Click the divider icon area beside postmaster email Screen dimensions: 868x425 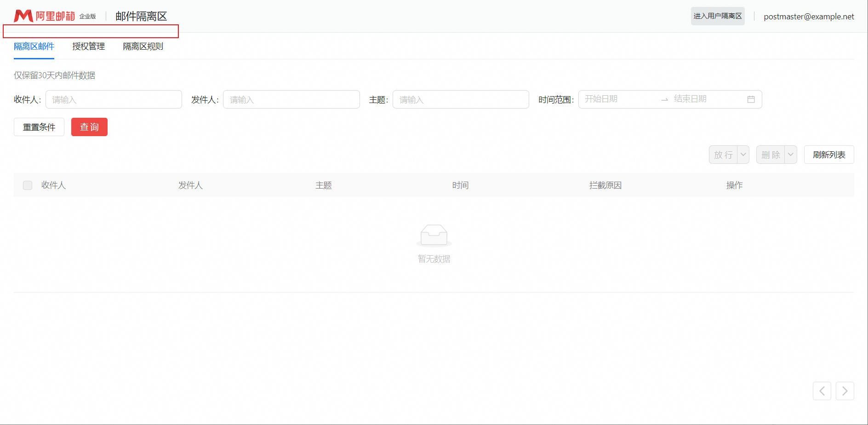(x=754, y=16)
